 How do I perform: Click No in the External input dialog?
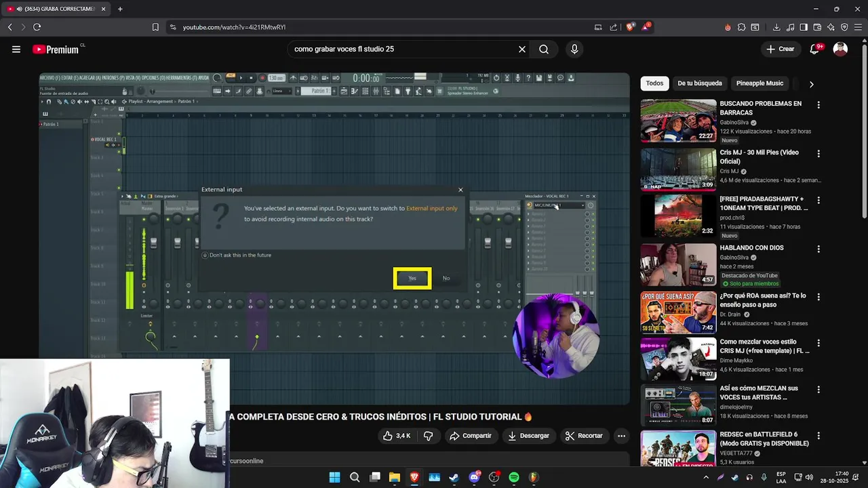click(x=446, y=278)
